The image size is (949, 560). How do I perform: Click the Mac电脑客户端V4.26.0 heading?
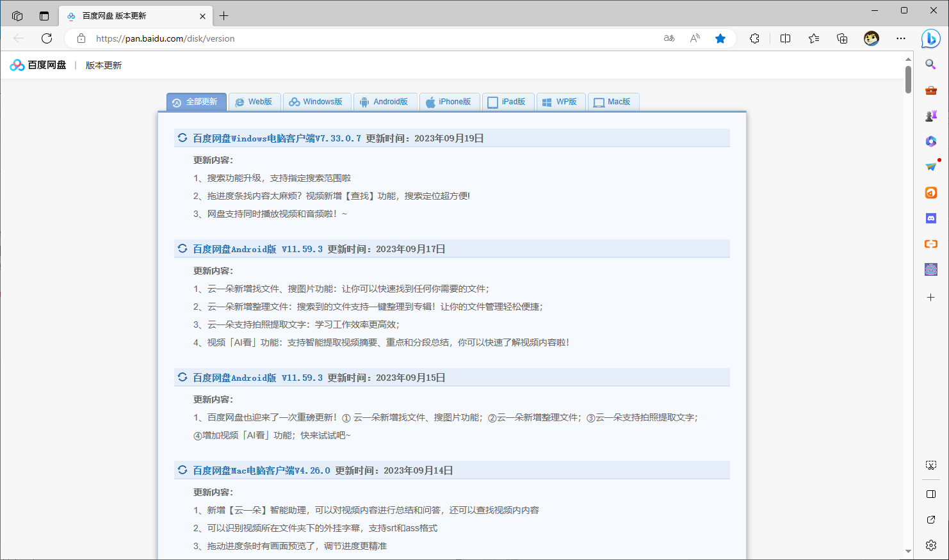pos(262,470)
